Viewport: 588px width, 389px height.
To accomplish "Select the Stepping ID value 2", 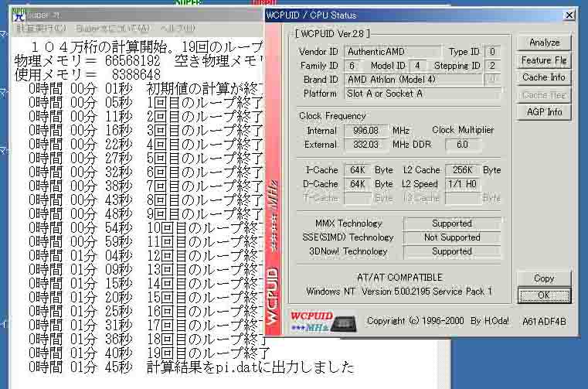I will coord(492,66).
